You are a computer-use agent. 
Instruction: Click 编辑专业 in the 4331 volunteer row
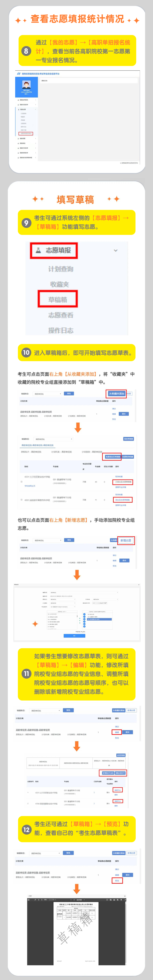click(118, 790)
